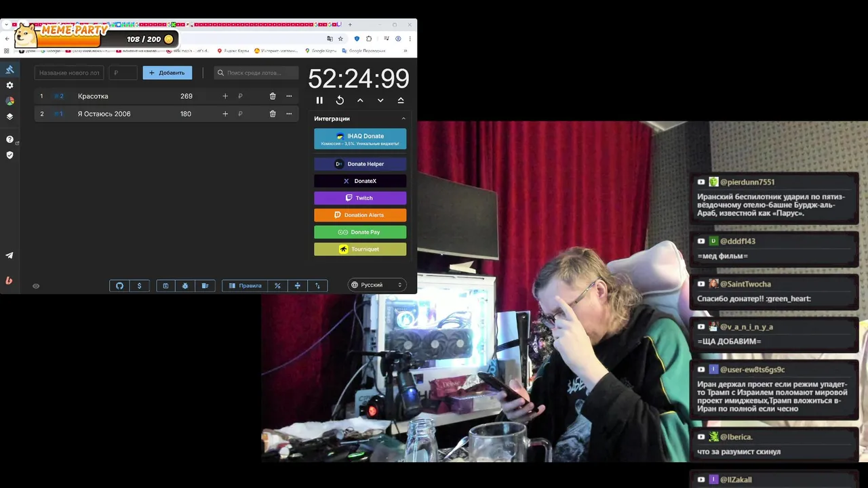Show more bookmarks overflow chevron

point(406,51)
